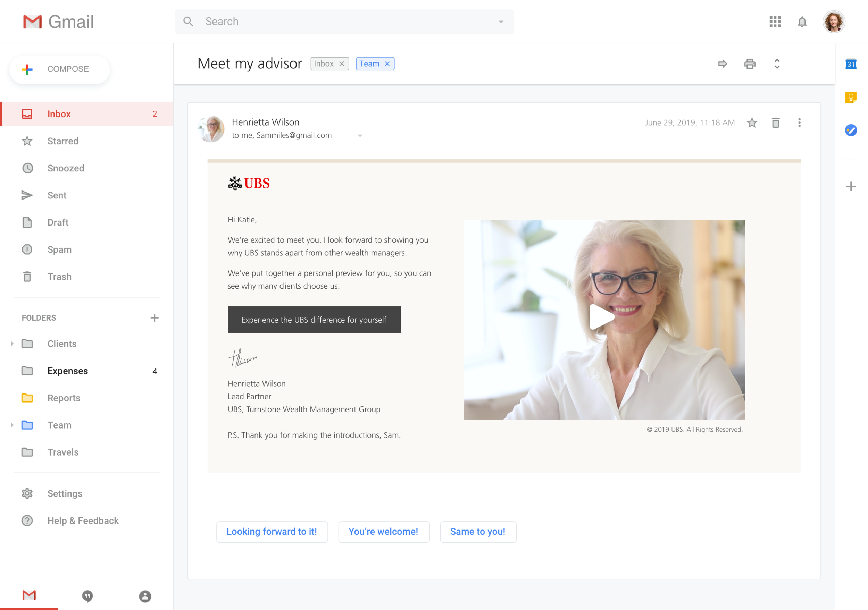Delete the message with the trash icon
Screen dimensions: 868x610
click(775, 123)
